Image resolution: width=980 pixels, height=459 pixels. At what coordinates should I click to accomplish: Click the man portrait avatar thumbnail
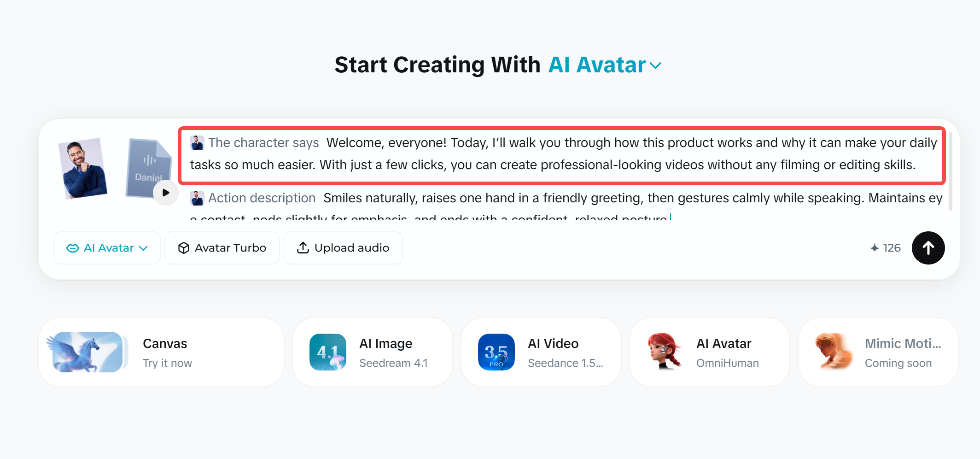coord(83,168)
